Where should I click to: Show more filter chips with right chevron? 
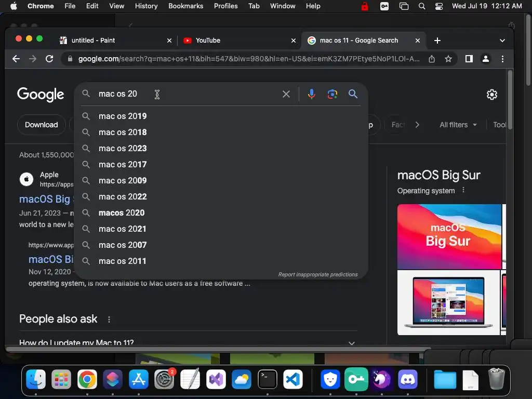417,125
